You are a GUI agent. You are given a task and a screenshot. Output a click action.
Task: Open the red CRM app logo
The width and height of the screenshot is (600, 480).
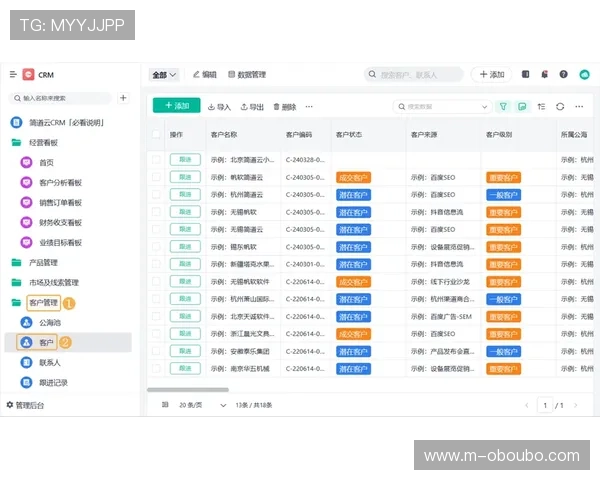pos(28,74)
